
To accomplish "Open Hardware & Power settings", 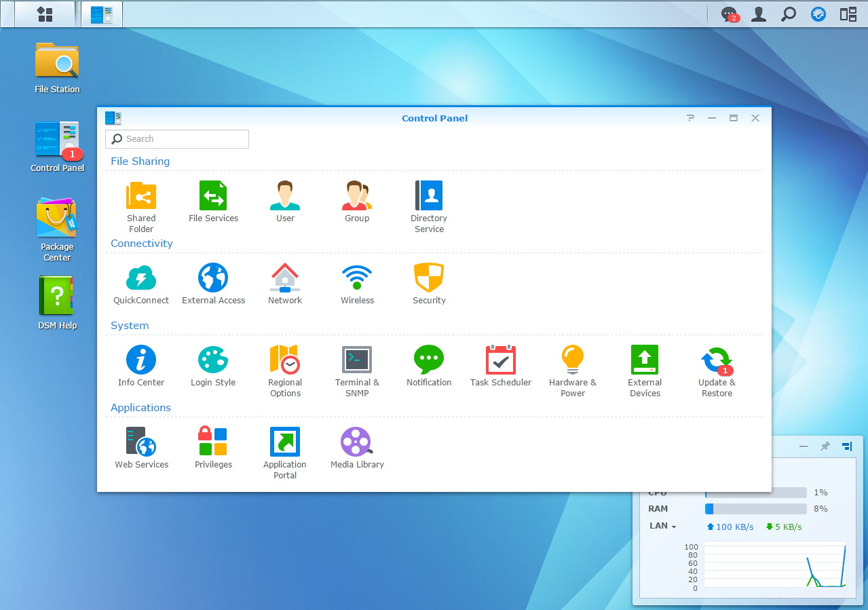I will [x=573, y=360].
